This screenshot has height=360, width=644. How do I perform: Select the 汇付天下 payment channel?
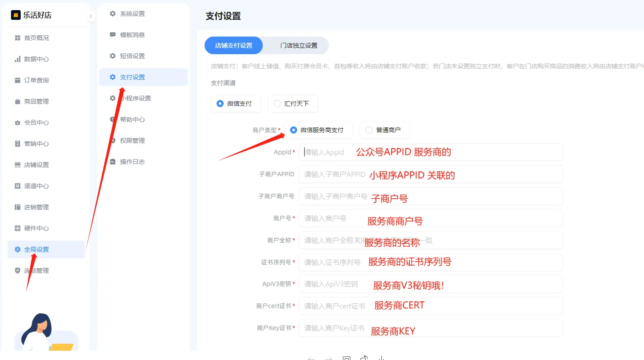pos(293,104)
